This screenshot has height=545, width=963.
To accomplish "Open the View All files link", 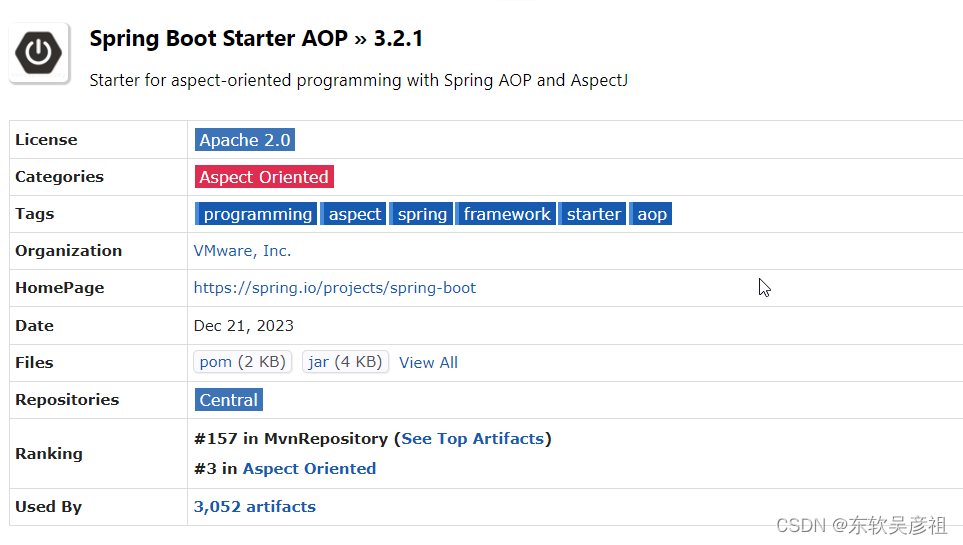I will pyautogui.click(x=429, y=363).
